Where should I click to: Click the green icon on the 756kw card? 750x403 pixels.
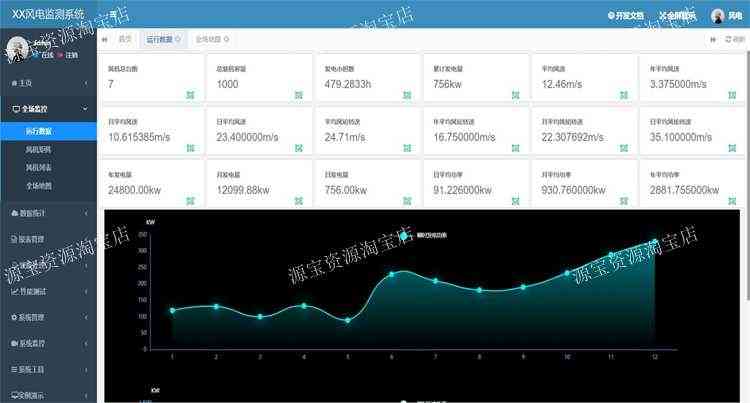[x=516, y=95]
